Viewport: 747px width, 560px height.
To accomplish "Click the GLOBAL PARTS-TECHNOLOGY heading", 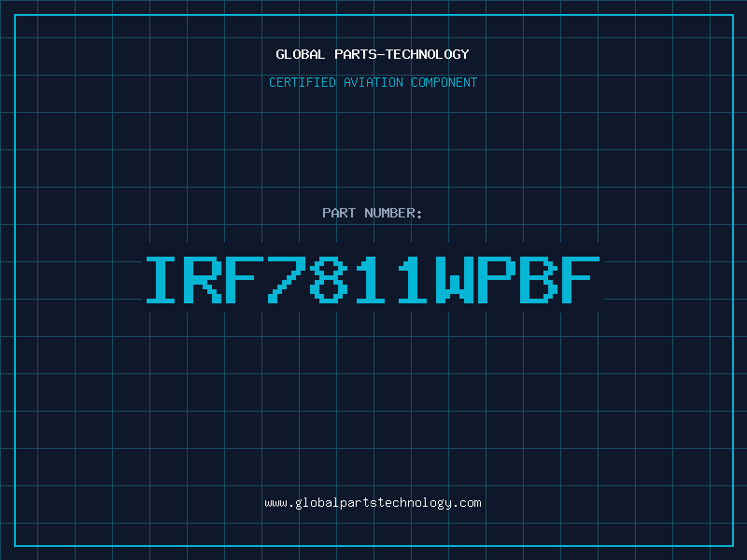I will [373, 54].
